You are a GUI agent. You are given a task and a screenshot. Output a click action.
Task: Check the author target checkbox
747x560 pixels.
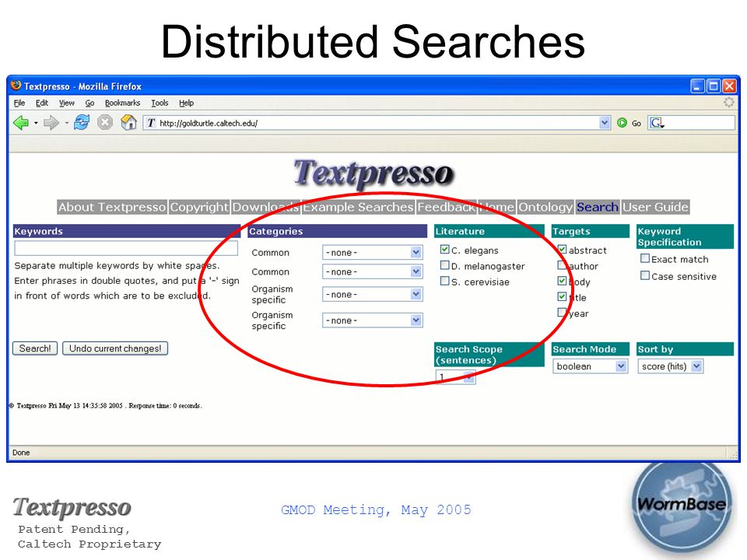[562, 265]
